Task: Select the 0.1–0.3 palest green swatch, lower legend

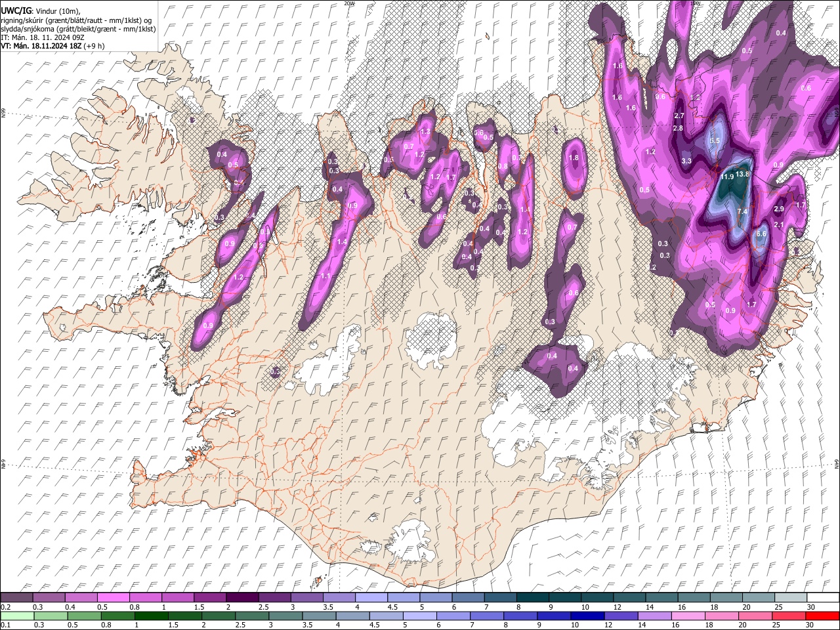Action: tap(16, 616)
